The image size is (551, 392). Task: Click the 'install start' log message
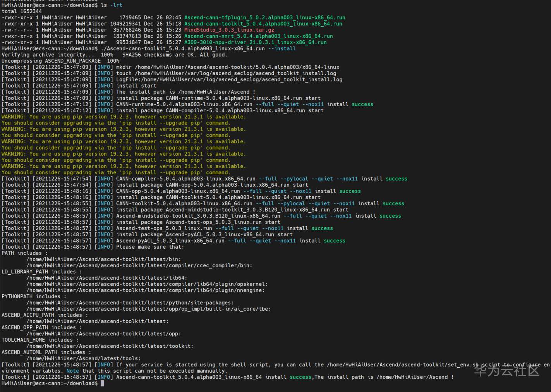coord(136,86)
